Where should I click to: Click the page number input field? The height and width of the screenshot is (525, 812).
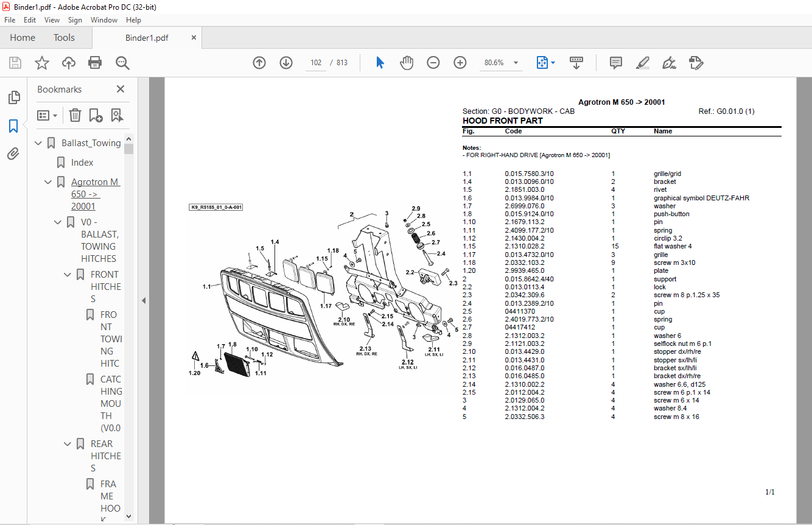click(315, 63)
